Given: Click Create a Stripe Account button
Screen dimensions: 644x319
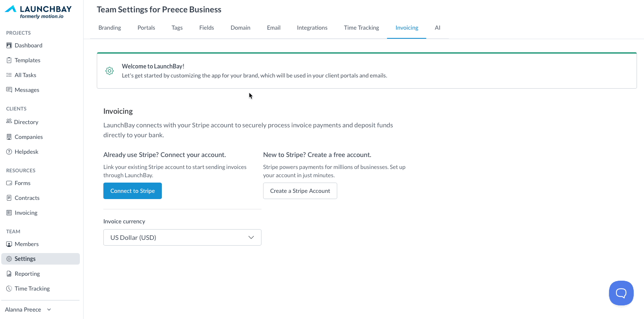Looking at the screenshot, I should click(300, 191).
